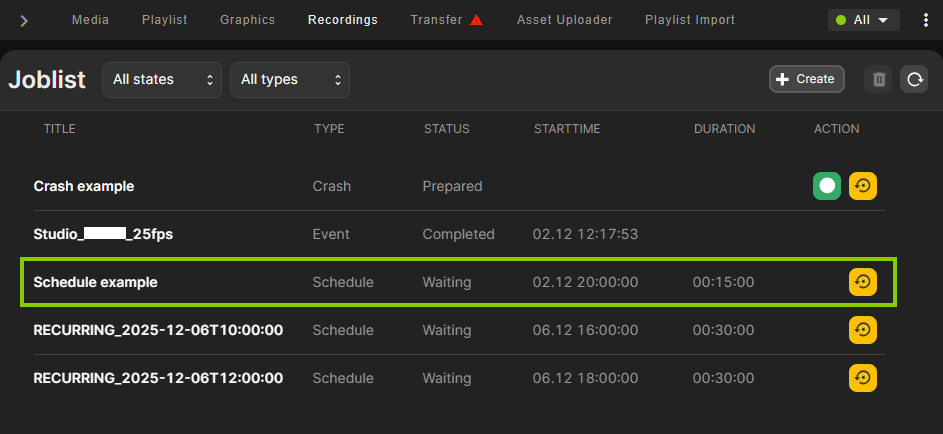The image size is (943, 434).
Task: Click the start time 02.12 12:17:53
Action: coord(585,234)
